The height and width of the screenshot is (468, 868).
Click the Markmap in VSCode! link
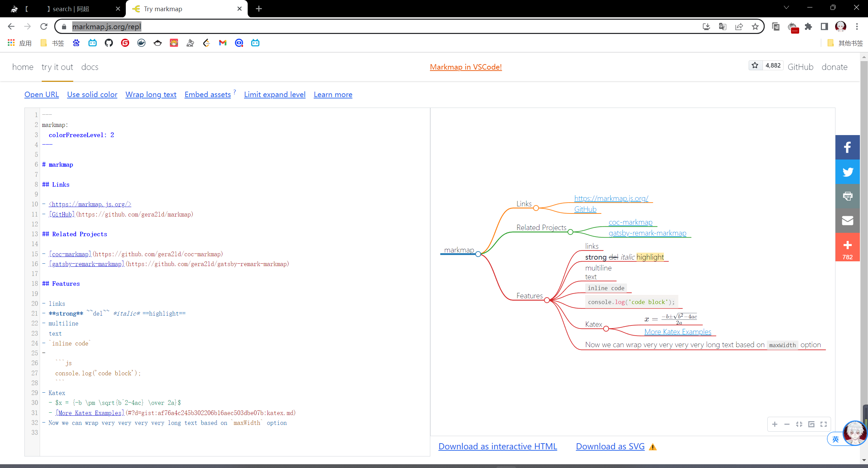pyautogui.click(x=466, y=67)
